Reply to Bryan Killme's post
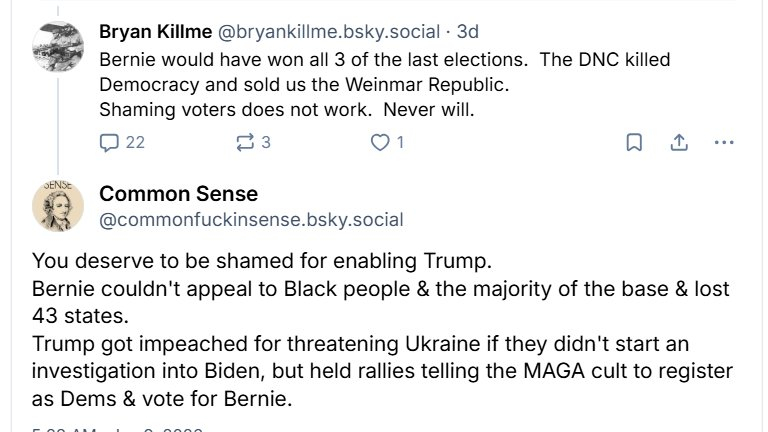The height and width of the screenshot is (432, 768). pos(110,143)
